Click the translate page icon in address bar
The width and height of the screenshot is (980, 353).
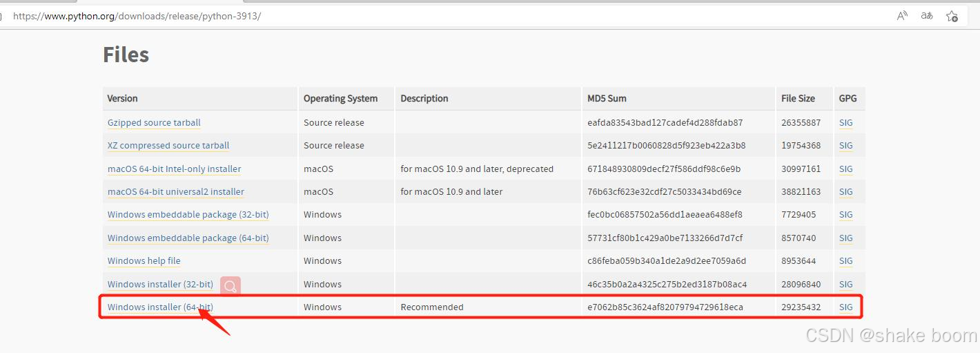point(927,16)
